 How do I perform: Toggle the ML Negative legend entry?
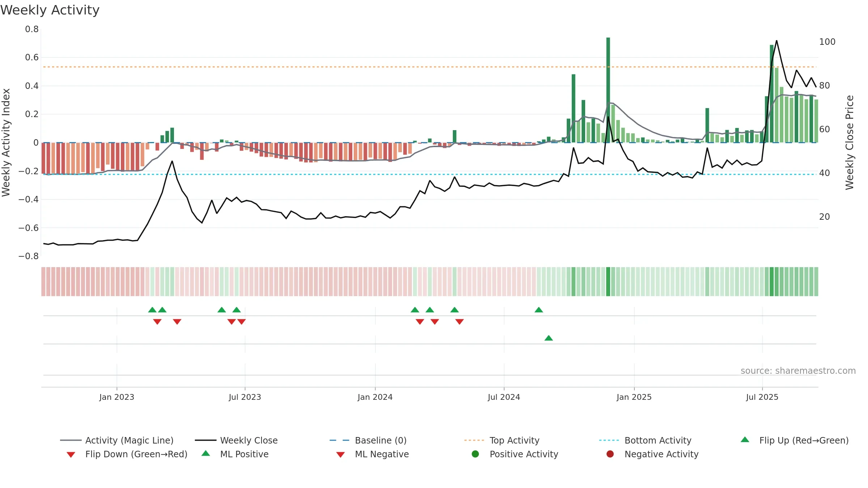point(373,454)
